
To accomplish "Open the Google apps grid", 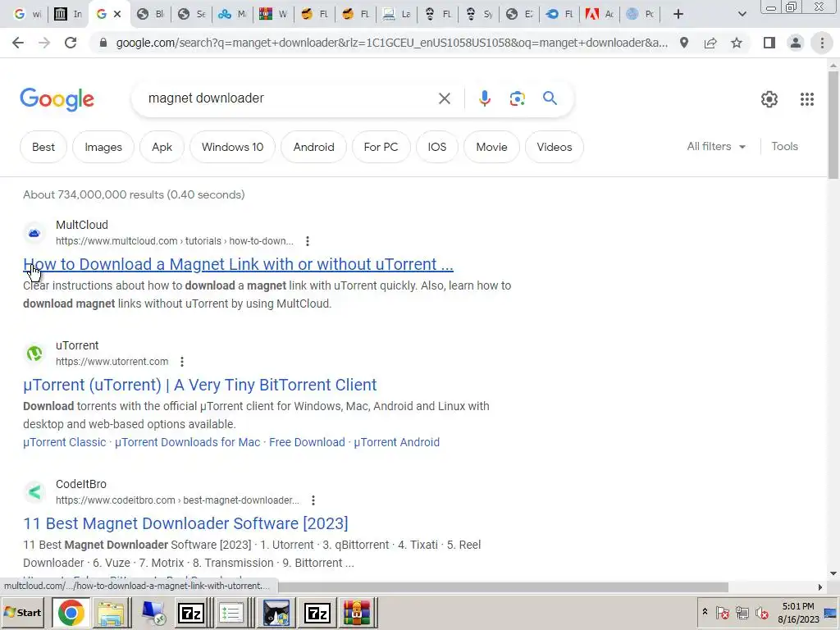I will pos(807,99).
